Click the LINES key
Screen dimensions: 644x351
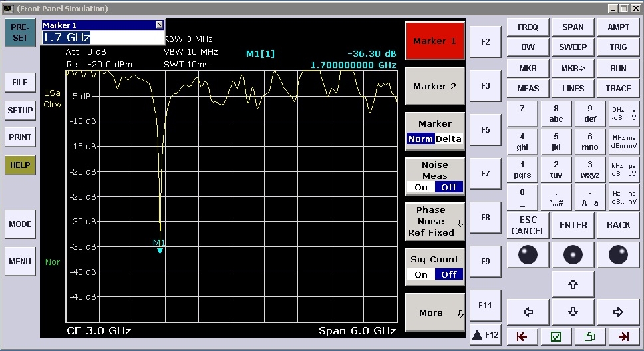573,89
